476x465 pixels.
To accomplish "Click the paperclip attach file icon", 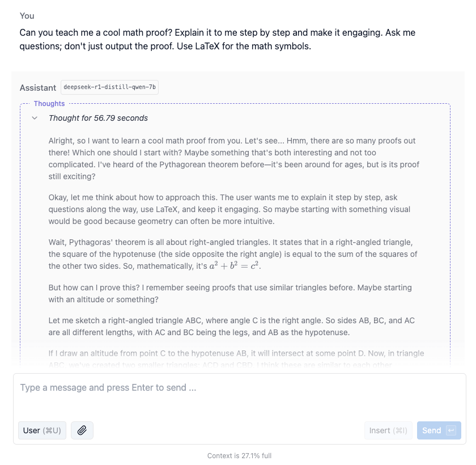I will 82,430.
